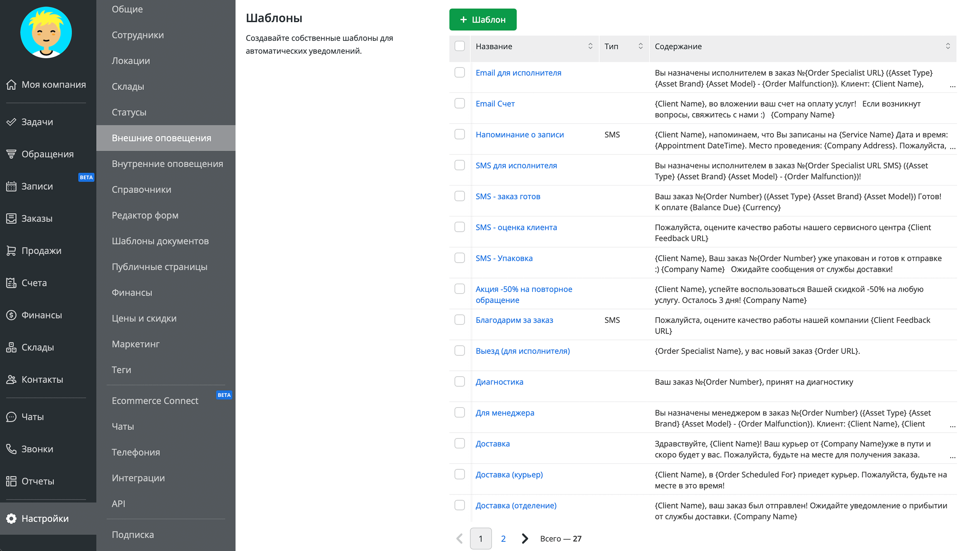The height and width of the screenshot is (551, 980).
Task: Open Внутренние оповещения settings section
Action: 167,164
